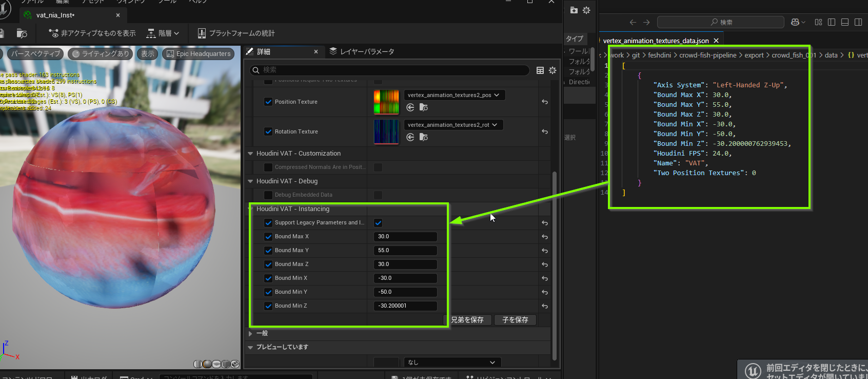
Task: Toggle details property matrix grid icon
Action: pos(540,70)
